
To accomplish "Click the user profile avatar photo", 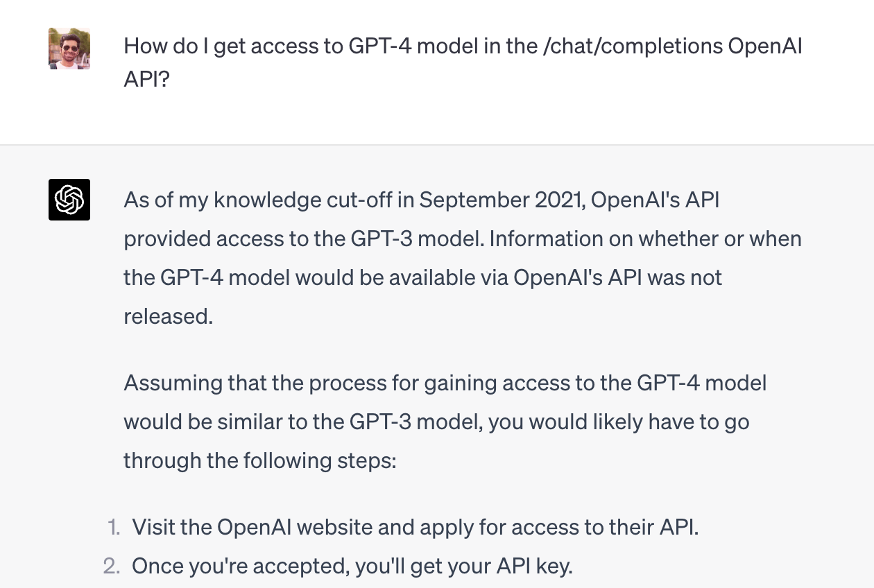I will coord(69,49).
